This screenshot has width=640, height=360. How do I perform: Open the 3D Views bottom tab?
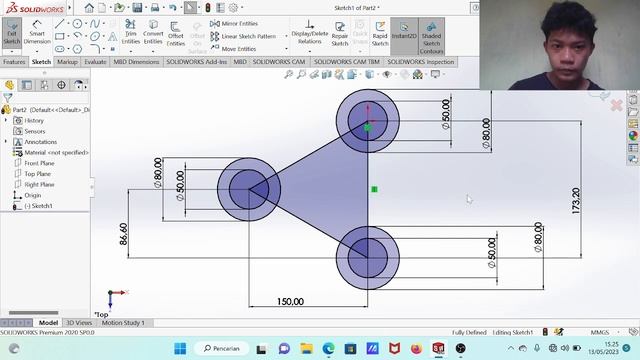coord(79,323)
